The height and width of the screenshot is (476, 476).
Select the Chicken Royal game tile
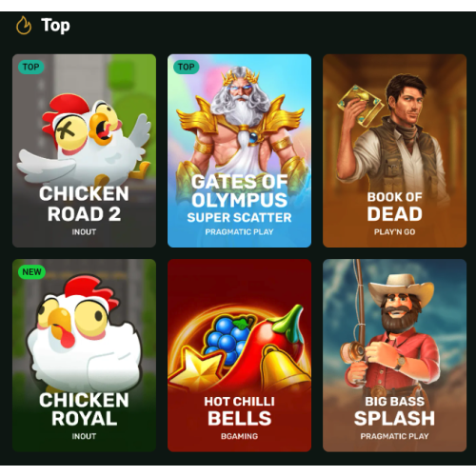point(84,355)
